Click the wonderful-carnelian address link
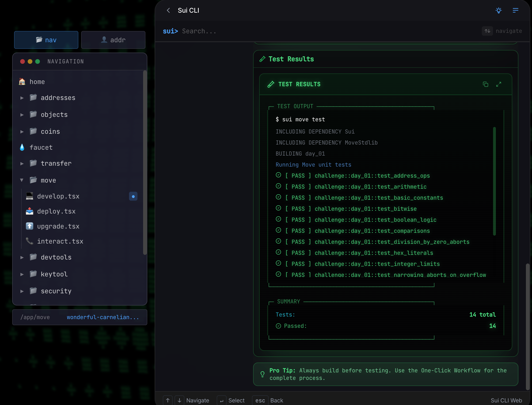532x405 pixels. coord(103,317)
